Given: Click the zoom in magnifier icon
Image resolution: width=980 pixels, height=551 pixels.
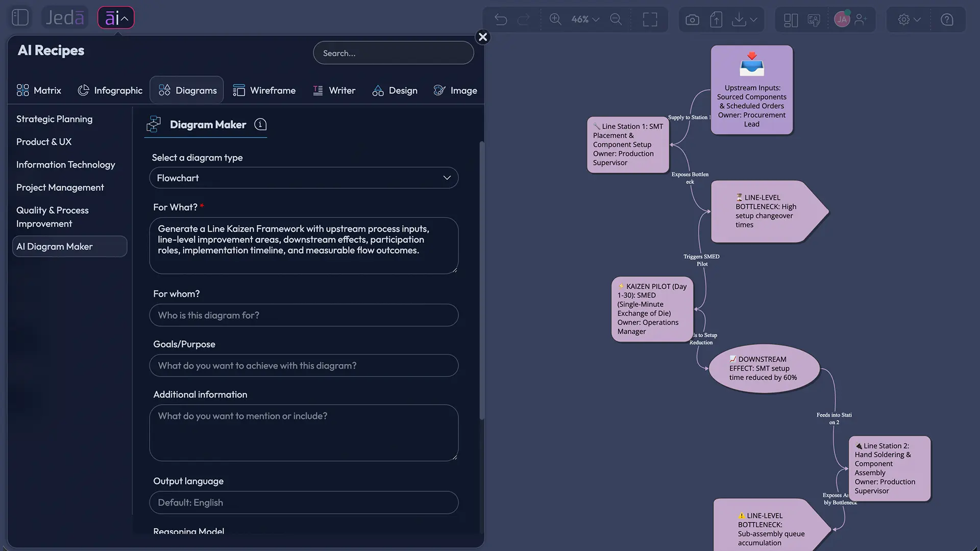Looking at the screenshot, I should pos(555,19).
